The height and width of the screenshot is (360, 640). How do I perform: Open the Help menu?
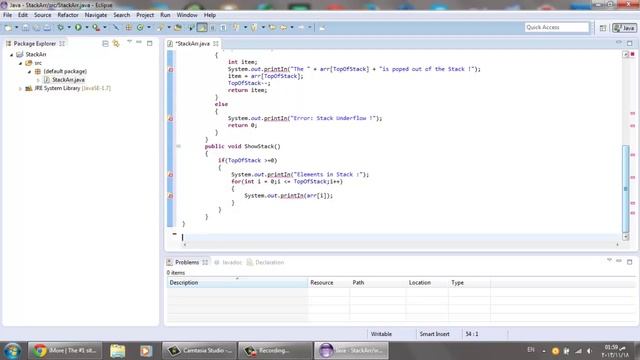(210, 15)
